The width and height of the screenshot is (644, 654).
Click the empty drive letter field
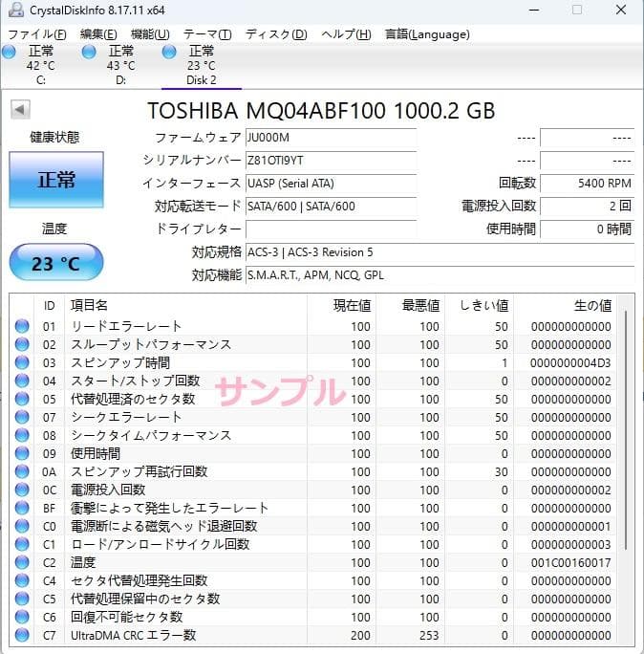point(331,229)
